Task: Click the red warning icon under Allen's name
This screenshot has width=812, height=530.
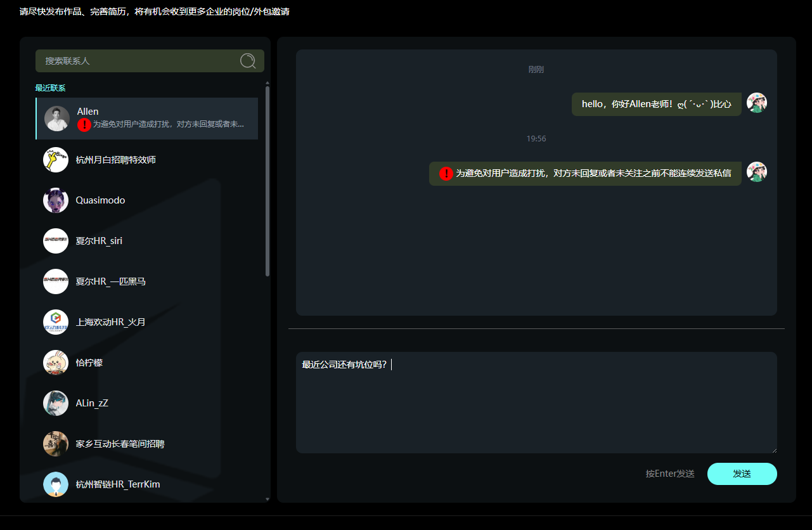Action: tap(84, 125)
